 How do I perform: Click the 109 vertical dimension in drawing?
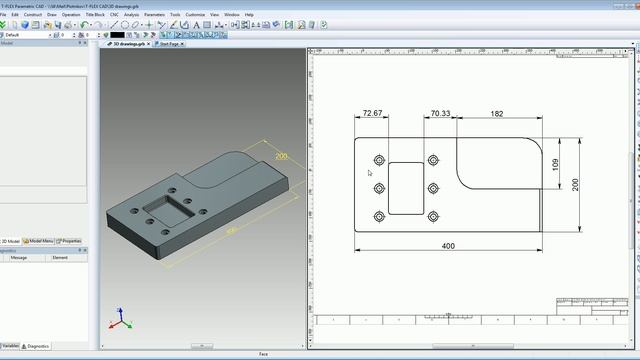click(x=555, y=164)
